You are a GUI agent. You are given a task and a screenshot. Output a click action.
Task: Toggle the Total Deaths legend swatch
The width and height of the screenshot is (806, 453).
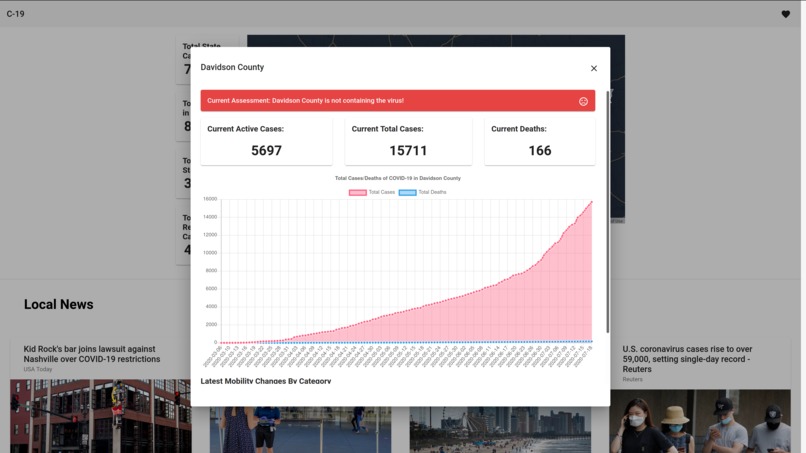click(407, 192)
